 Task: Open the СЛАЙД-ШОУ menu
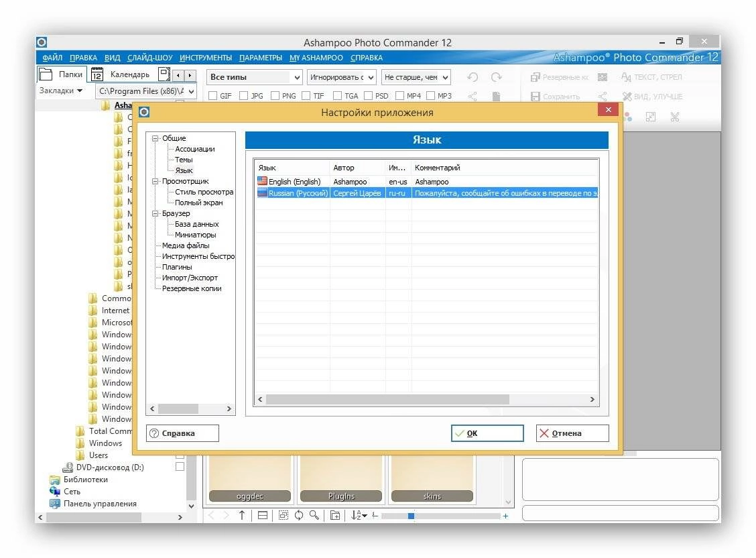[150, 58]
